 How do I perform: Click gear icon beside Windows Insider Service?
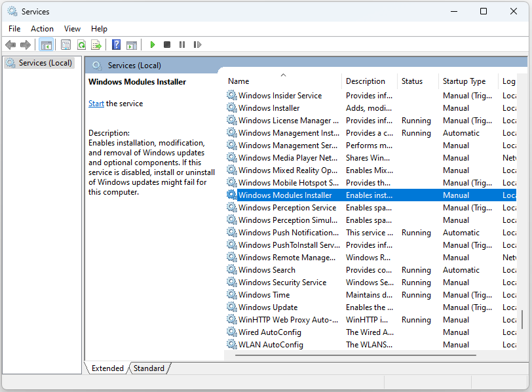232,95
